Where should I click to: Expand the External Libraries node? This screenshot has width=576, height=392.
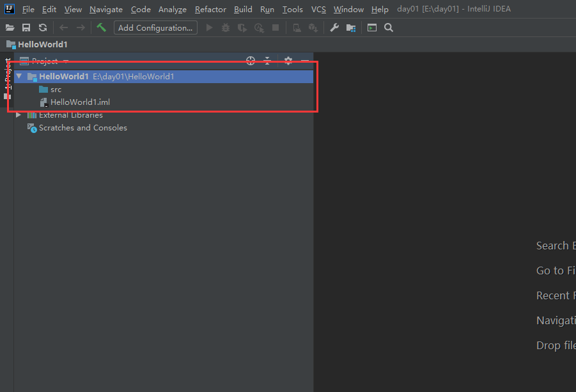(19, 115)
